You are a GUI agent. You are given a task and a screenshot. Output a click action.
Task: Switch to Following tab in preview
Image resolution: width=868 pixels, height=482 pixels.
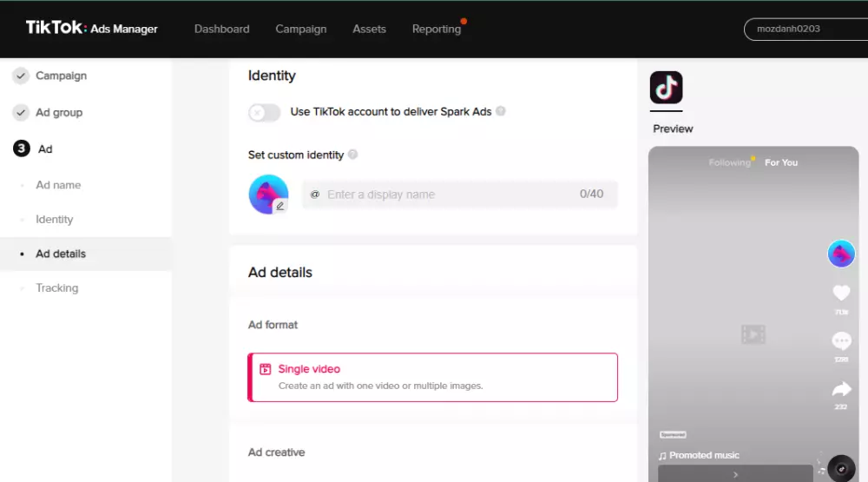click(x=729, y=162)
